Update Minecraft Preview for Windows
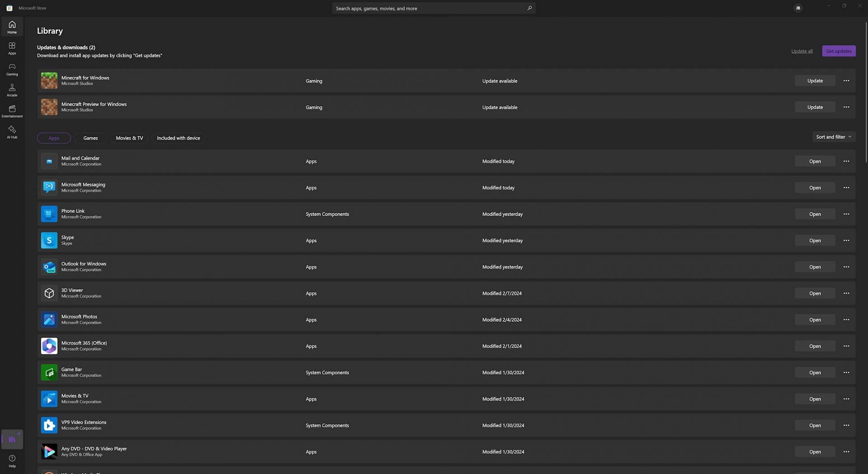Screen dimensions: 868x474 pyautogui.click(x=815, y=107)
